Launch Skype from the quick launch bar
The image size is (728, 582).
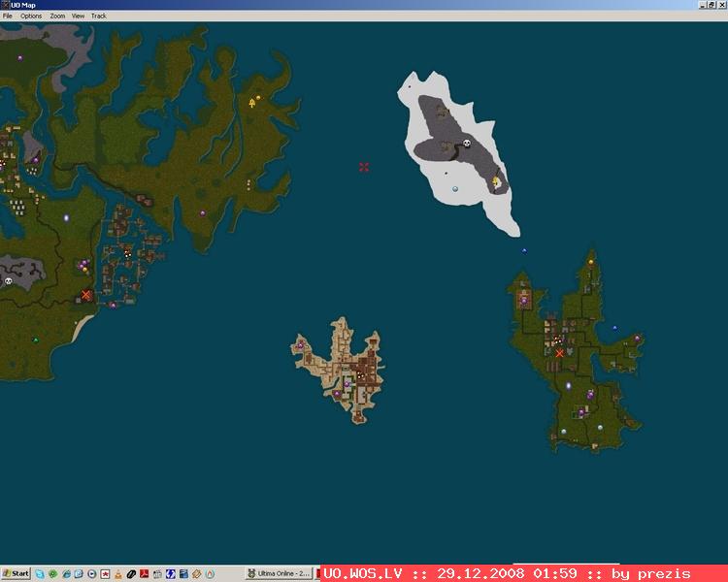tap(40, 573)
